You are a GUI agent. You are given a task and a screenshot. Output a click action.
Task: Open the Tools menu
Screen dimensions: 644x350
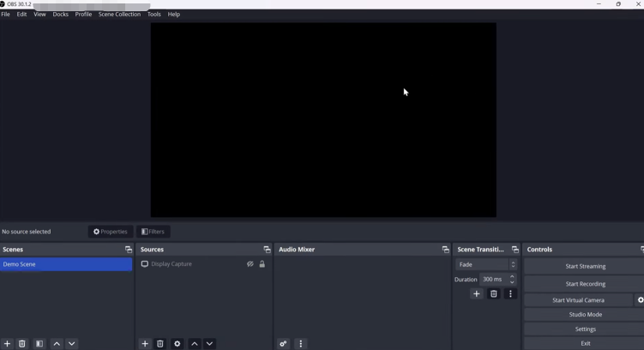tap(154, 14)
